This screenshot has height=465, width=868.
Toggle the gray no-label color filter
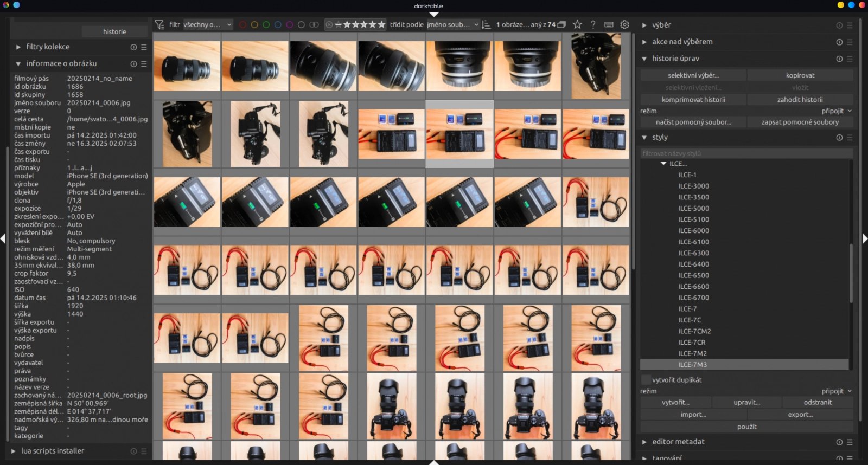301,25
